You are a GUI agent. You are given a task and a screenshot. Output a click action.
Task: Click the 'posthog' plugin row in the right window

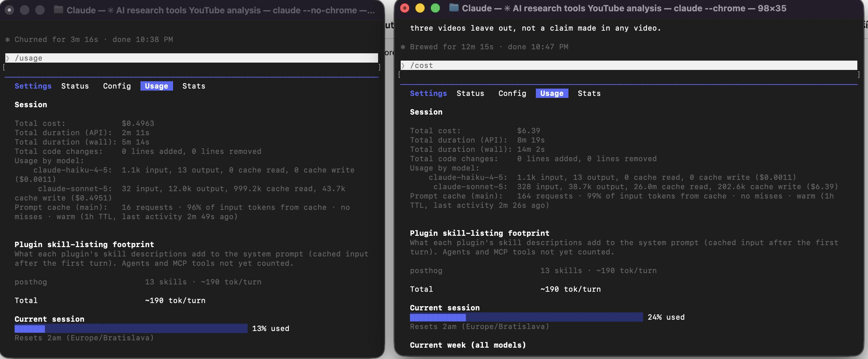[533, 271]
